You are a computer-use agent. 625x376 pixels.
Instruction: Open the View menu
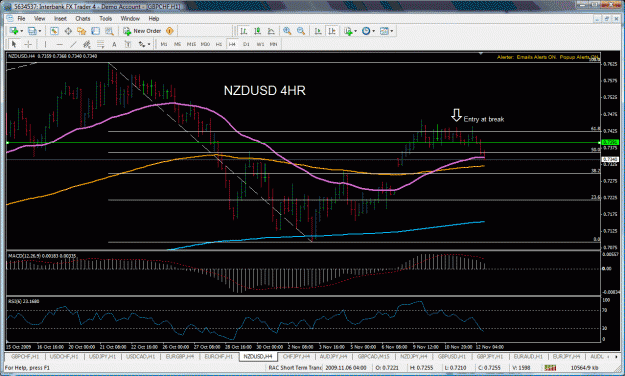tap(39, 18)
